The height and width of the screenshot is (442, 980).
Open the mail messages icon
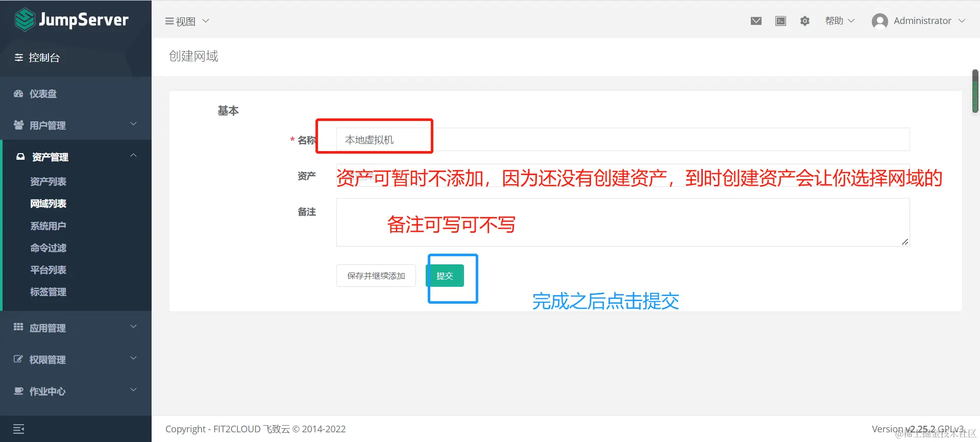click(756, 21)
